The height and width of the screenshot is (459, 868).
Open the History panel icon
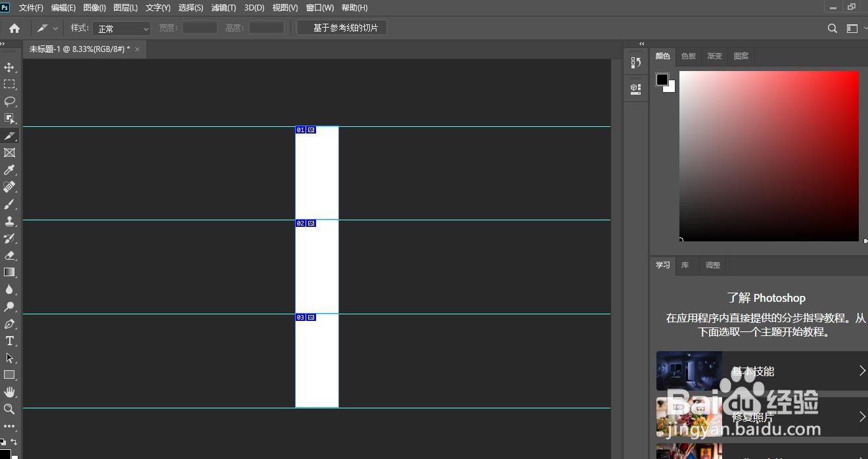(635, 62)
